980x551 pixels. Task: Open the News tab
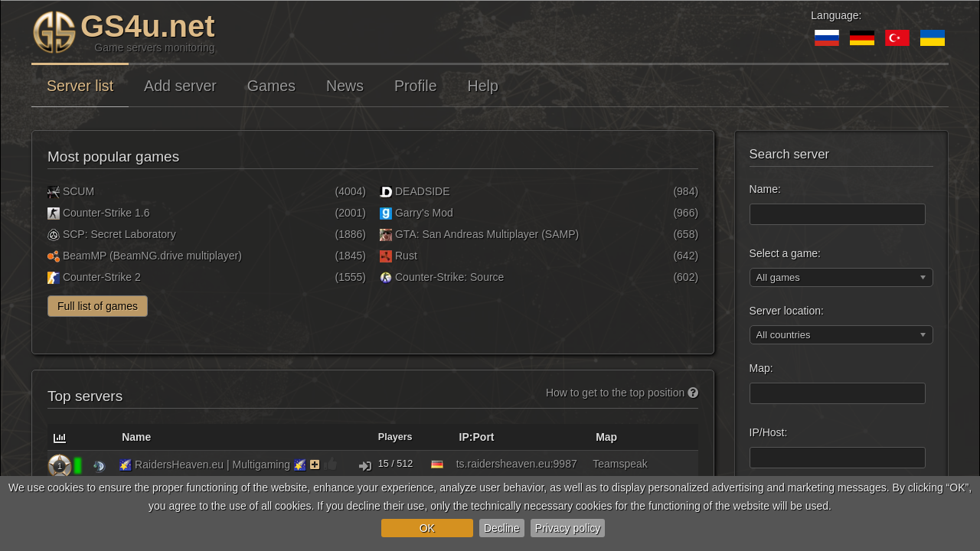click(345, 86)
